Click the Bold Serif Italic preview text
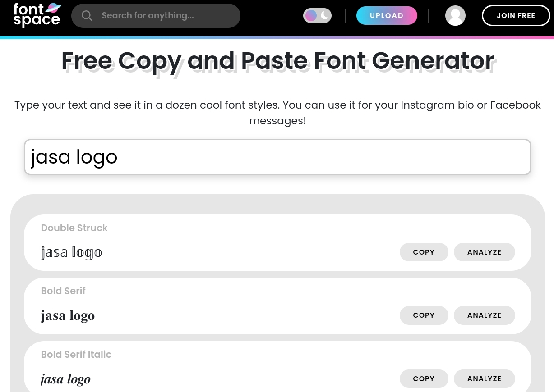 pyautogui.click(x=65, y=378)
